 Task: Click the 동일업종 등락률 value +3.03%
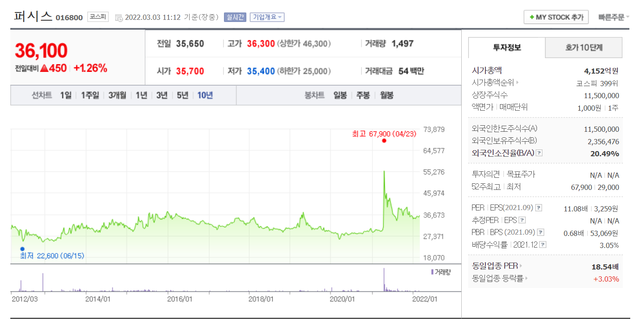pos(606,279)
